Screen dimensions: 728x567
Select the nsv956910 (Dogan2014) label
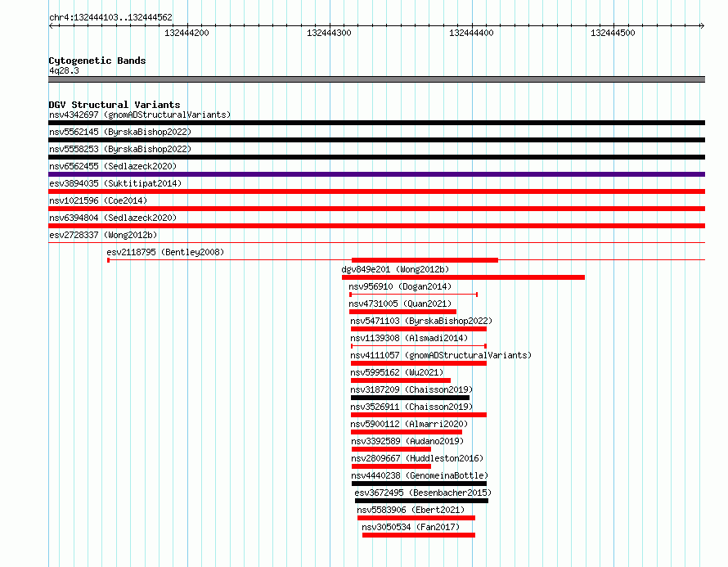(x=400, y=286)
